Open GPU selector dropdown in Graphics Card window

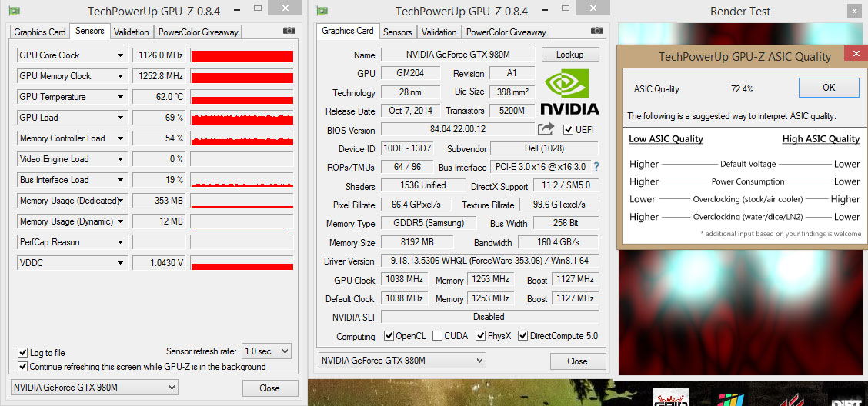click(x=402, y=361)
